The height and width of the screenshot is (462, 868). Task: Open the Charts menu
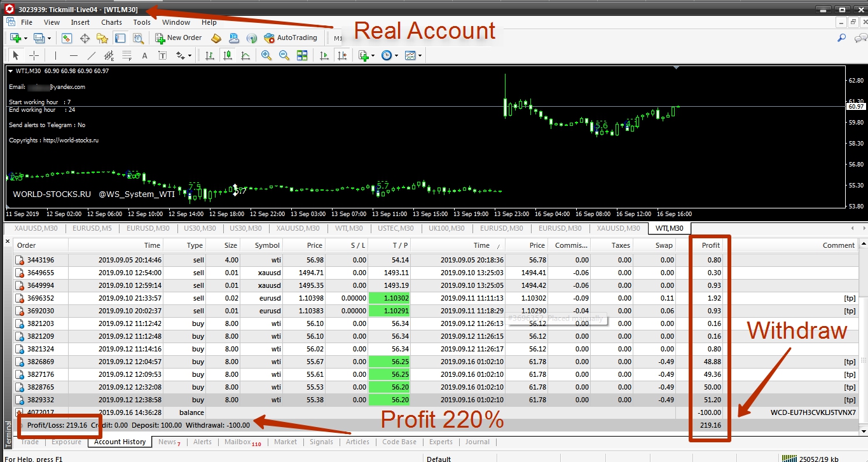[x=111, y=22]
